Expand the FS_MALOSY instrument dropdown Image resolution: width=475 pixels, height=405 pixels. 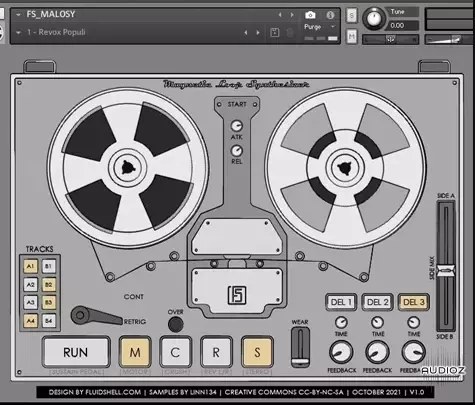pyautogui.click(x=18, y=15)
